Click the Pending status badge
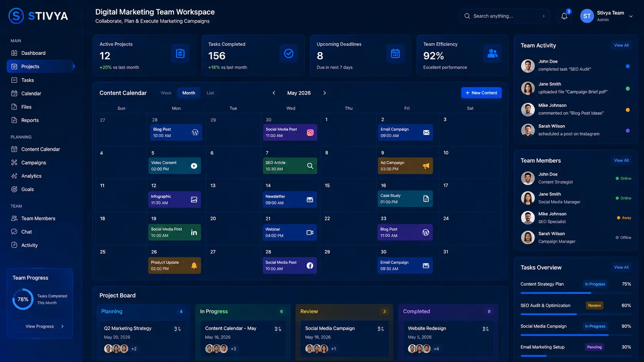Viewport: 644px width, 362px height. (x=594, y=347)
